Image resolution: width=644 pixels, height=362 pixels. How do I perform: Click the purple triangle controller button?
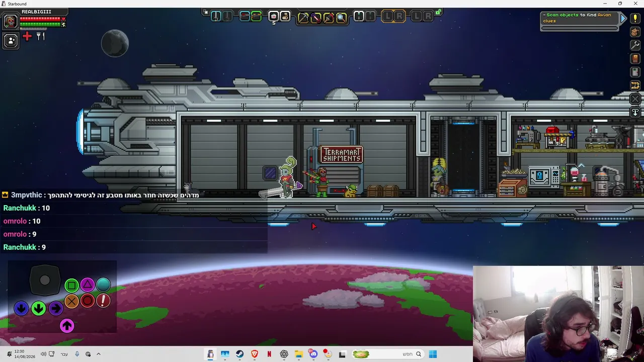point(88,285)
